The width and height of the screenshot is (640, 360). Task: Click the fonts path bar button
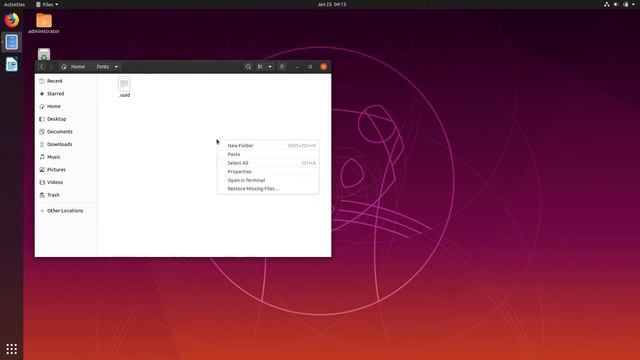[102, 67]
